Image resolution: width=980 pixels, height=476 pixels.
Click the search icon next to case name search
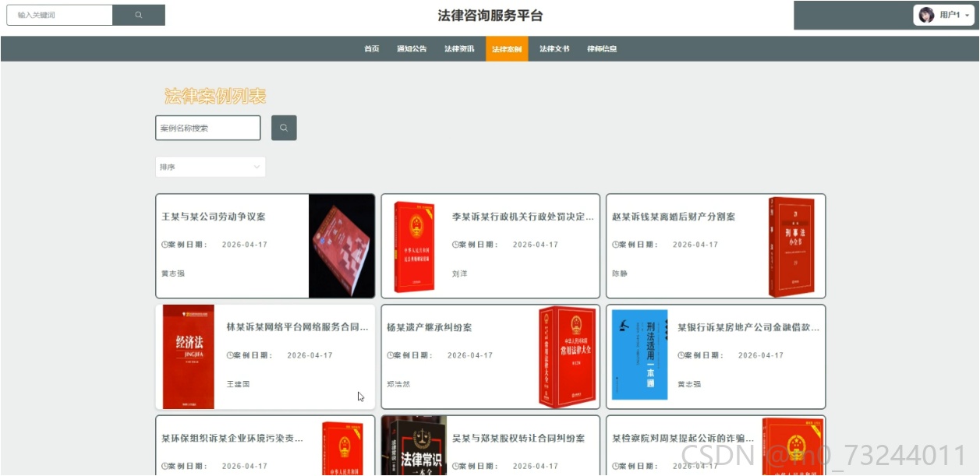[284, 128]
